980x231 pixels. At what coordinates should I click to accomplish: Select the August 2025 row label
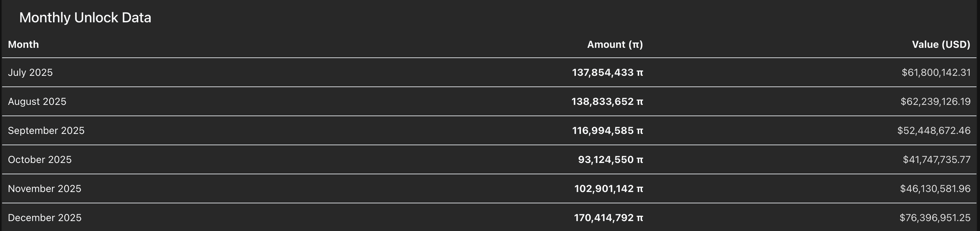(37, 101)
